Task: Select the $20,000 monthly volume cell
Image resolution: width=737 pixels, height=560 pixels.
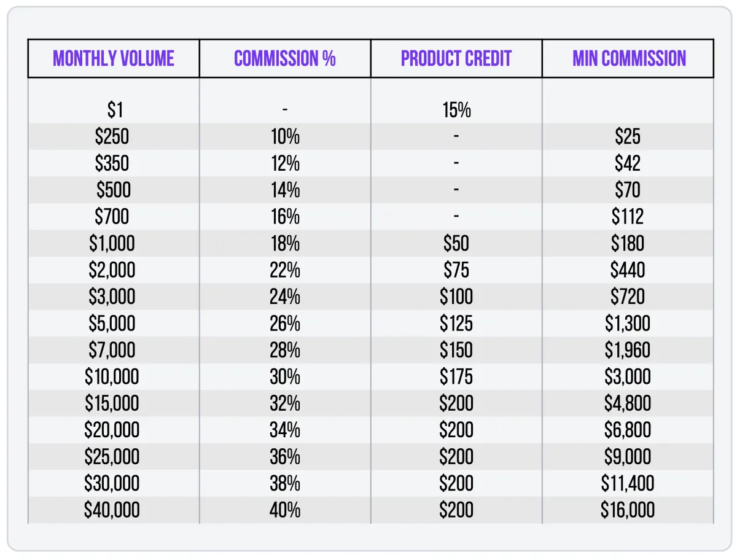Action: pos(112,430)
